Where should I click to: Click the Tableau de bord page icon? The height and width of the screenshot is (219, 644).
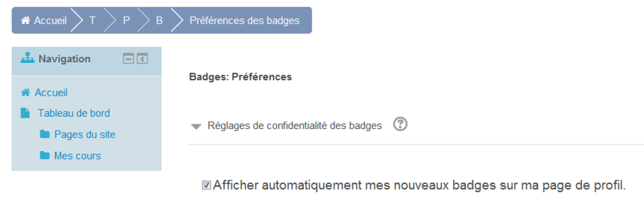click(25, 114)
